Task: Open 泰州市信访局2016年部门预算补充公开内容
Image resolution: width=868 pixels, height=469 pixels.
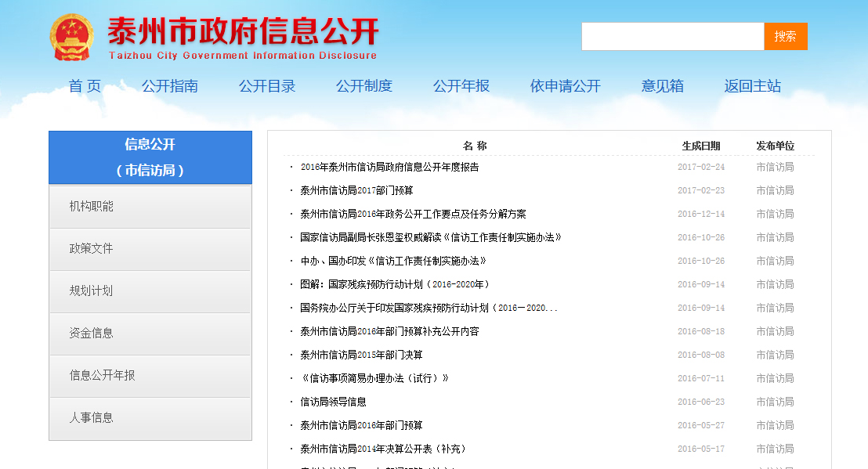Action: [389, 331]
